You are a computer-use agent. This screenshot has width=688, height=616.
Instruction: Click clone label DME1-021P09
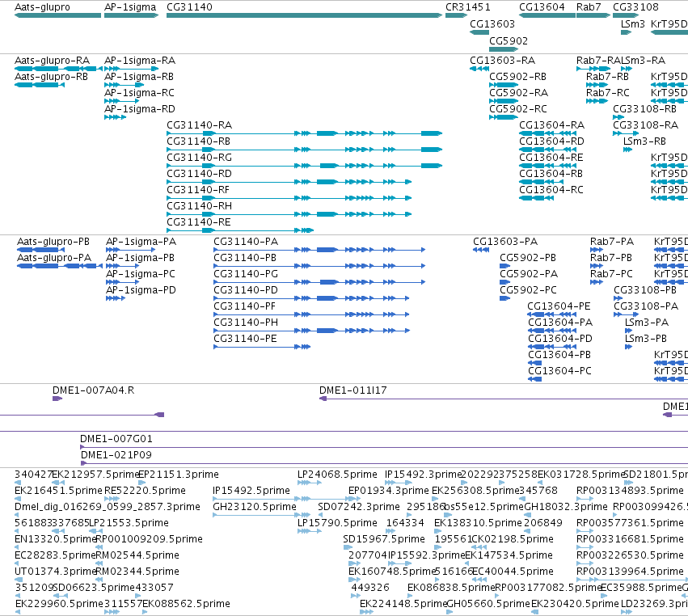point(116,455)
